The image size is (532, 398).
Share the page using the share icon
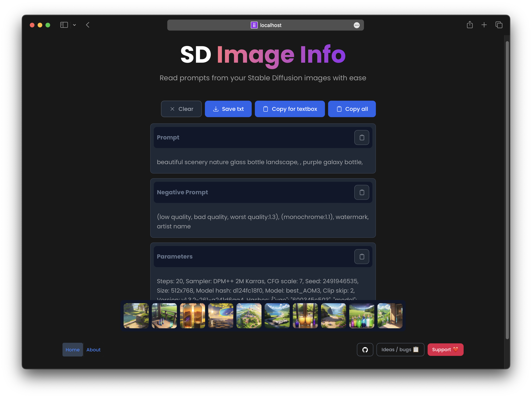470,25
